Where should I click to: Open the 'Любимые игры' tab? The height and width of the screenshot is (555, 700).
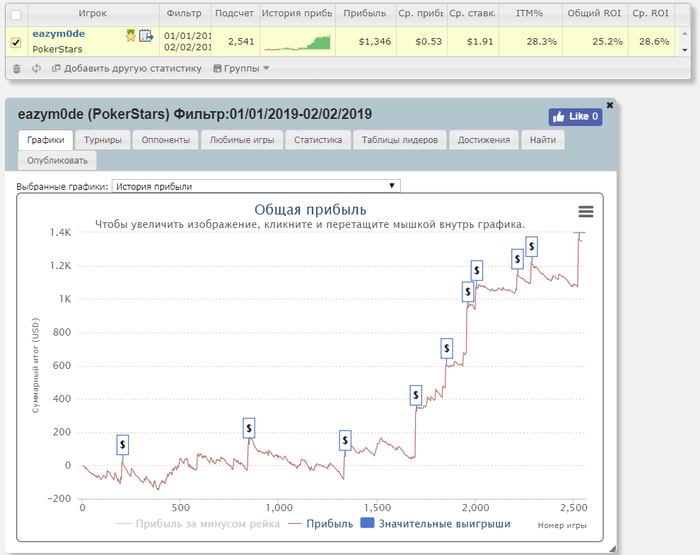click(242, 140)
